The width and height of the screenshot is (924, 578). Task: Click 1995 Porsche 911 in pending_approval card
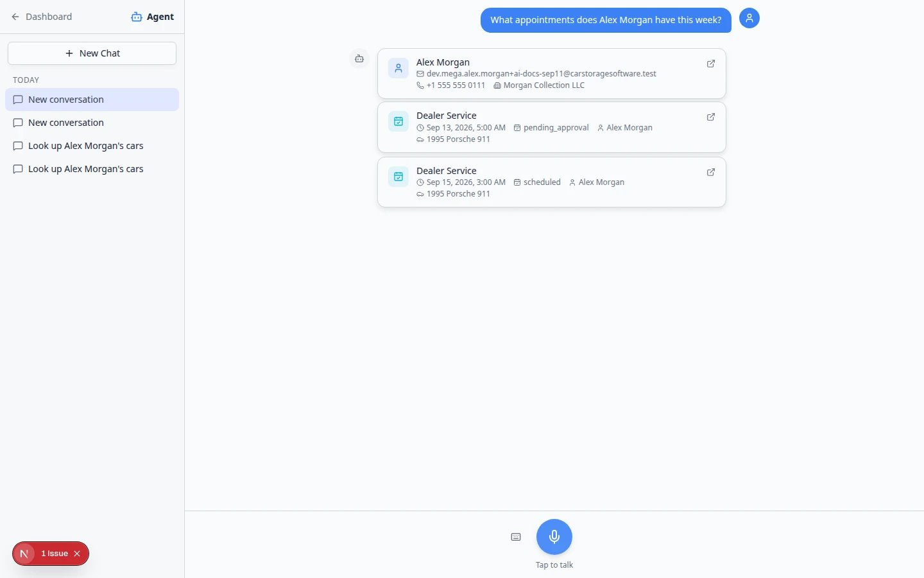pyautogui.click(x=458, y=139)
